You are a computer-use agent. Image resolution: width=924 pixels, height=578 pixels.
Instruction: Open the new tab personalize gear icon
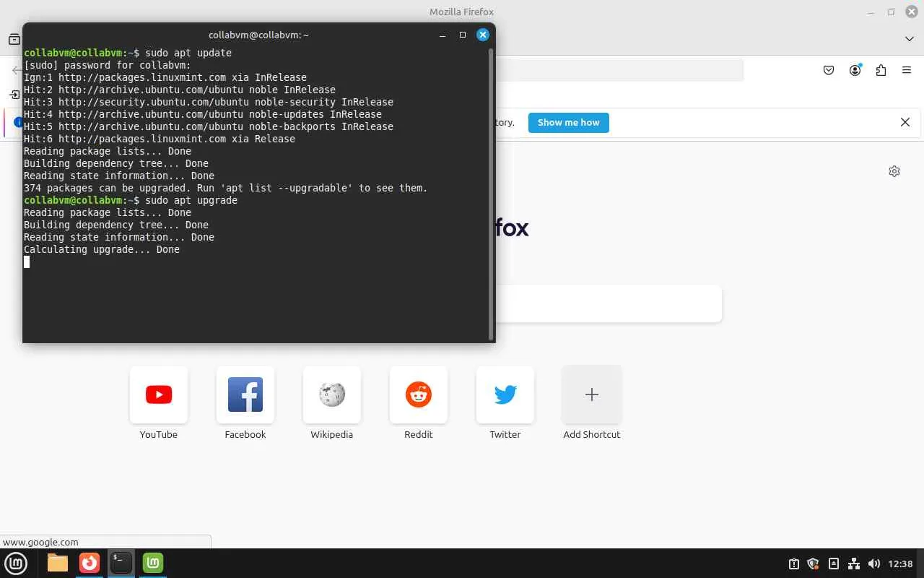pos(894,171)
